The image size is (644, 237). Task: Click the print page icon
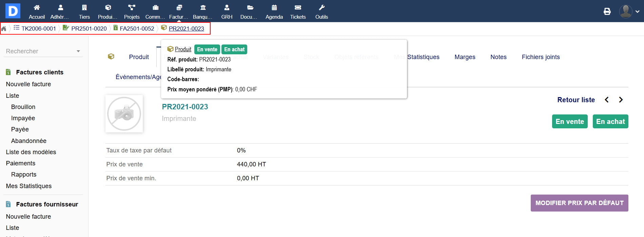607,12
